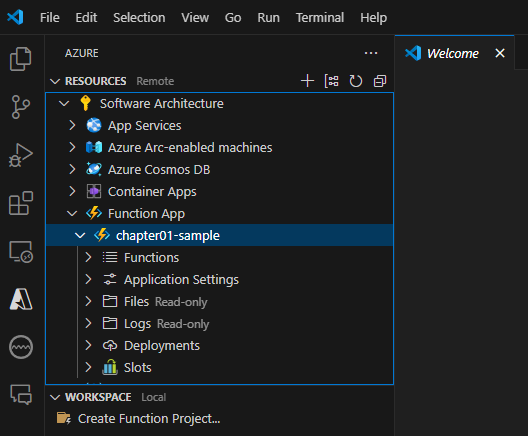This screenshot has width=528, height=436.
Task: Click the Azure Cosmos DB planet icon
Action: click(94, 169)
